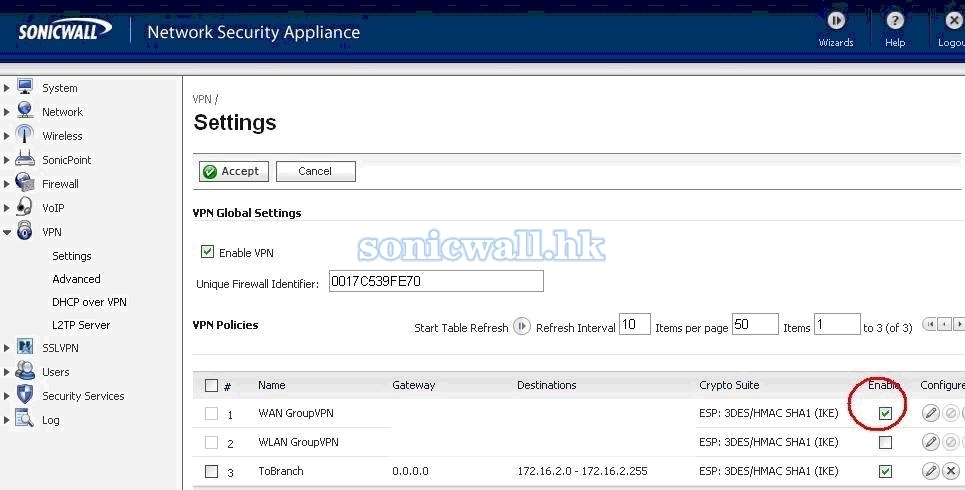This screenshot has height=490, width=965.
Task: Disable the ToBranch policy enable checkbox
Action: tap(885, 472)
